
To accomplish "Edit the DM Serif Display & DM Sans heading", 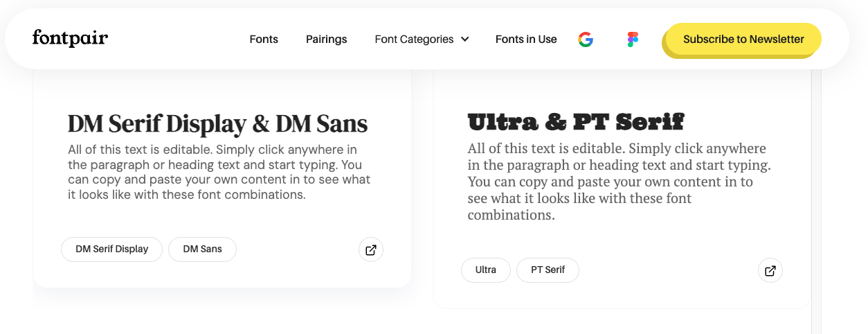I will click(x=217, y=124).
